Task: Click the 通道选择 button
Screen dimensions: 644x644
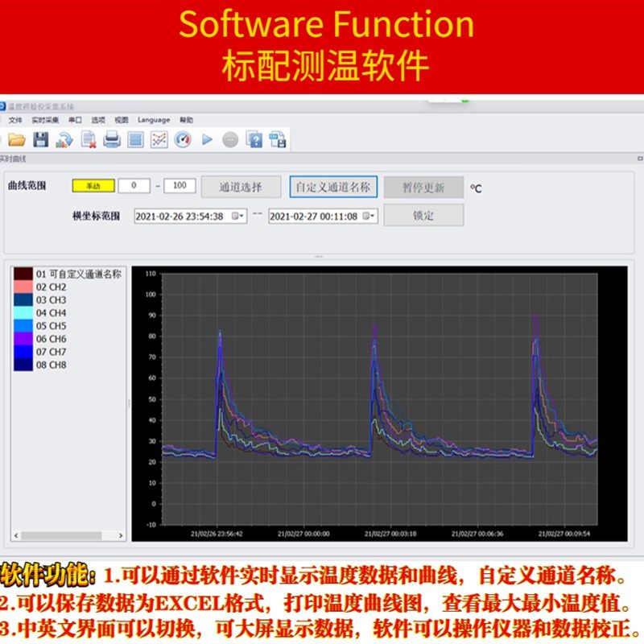Action: 241,188
